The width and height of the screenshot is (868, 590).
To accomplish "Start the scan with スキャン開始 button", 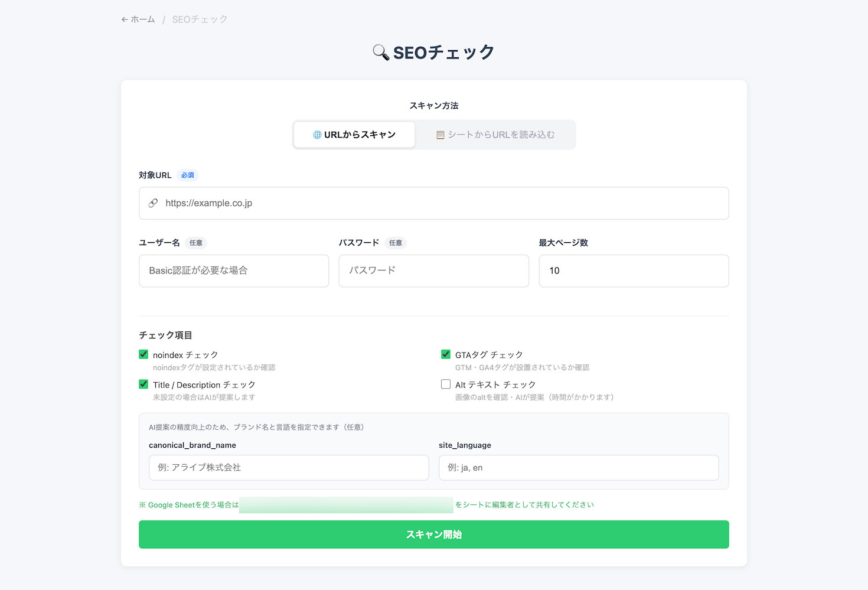I will [434, 534].
